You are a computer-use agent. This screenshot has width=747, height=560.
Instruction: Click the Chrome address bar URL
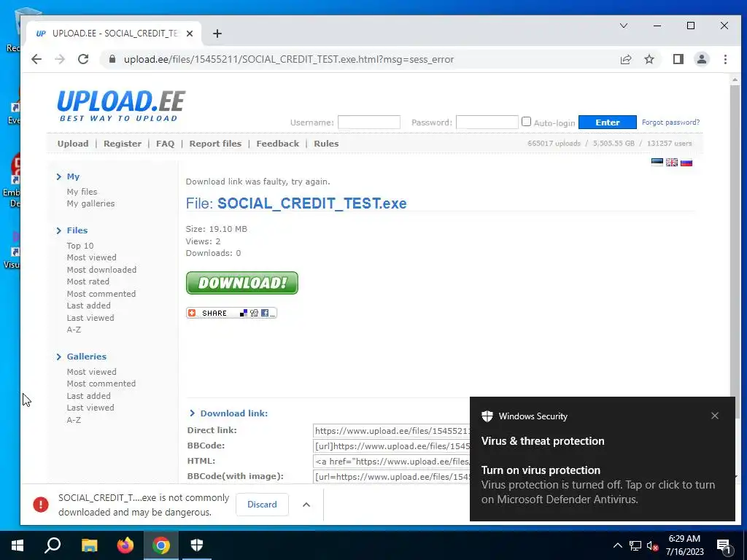[289, 60]
